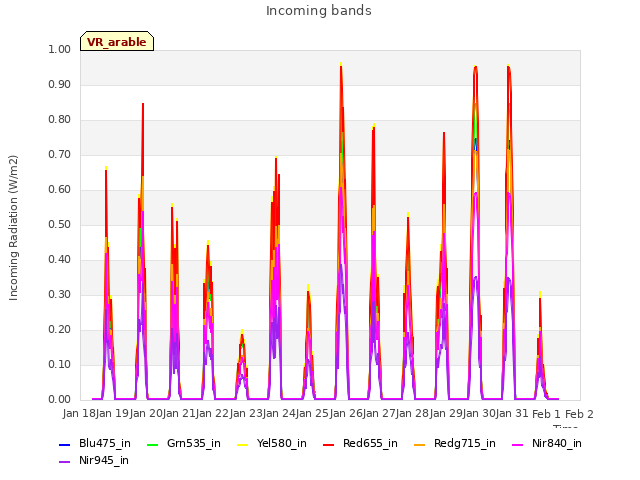Click the Red655_in legend color swatch

(x=329, y=444)
